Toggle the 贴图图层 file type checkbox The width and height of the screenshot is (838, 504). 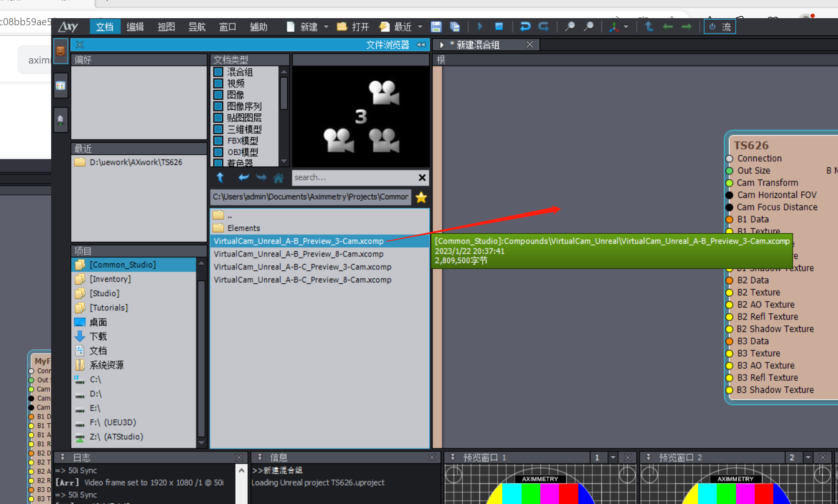[x=218, y=118]
